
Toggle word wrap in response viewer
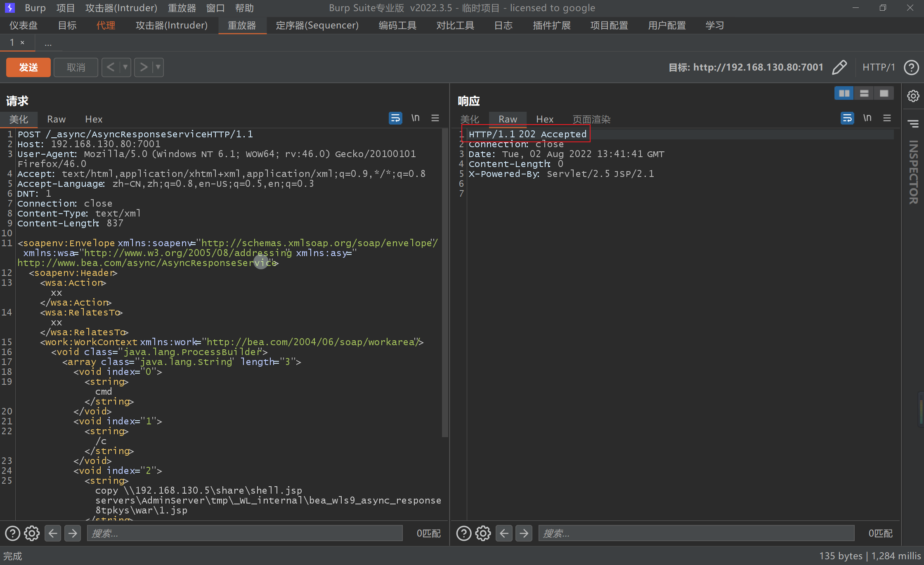[x=847, y=118]
